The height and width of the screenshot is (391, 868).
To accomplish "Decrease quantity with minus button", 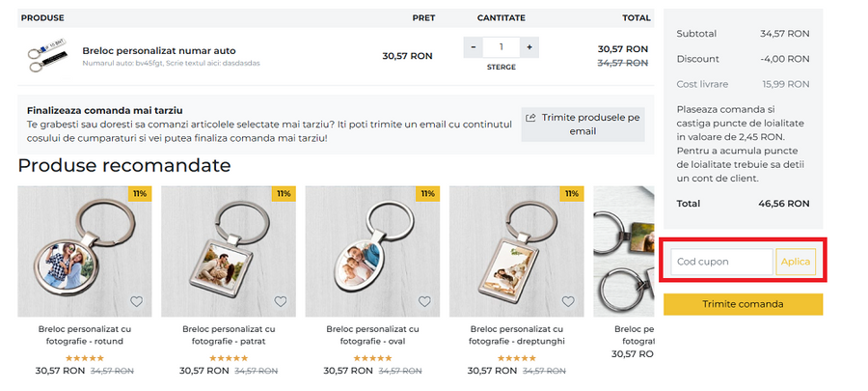I will [474, 47].
